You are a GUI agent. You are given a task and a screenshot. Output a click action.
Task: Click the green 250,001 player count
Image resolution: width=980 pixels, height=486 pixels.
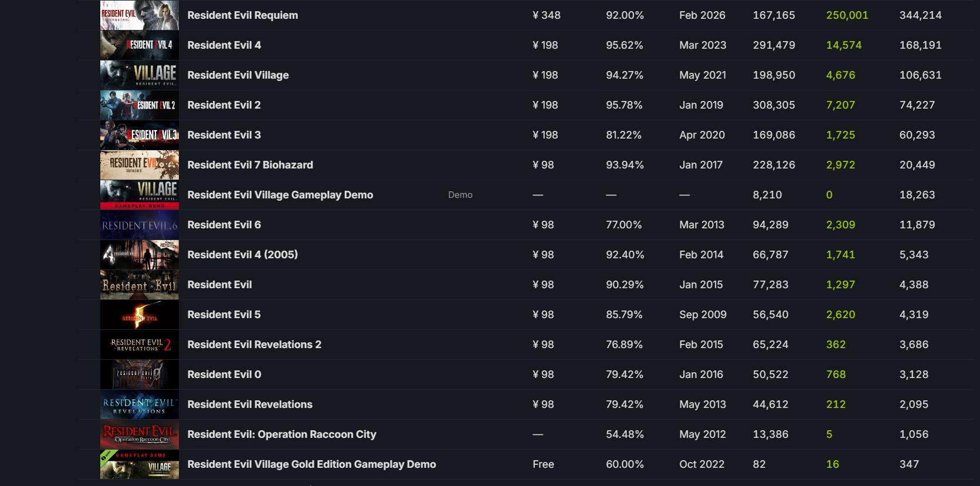pyautogui.click(x=847, y=15)
